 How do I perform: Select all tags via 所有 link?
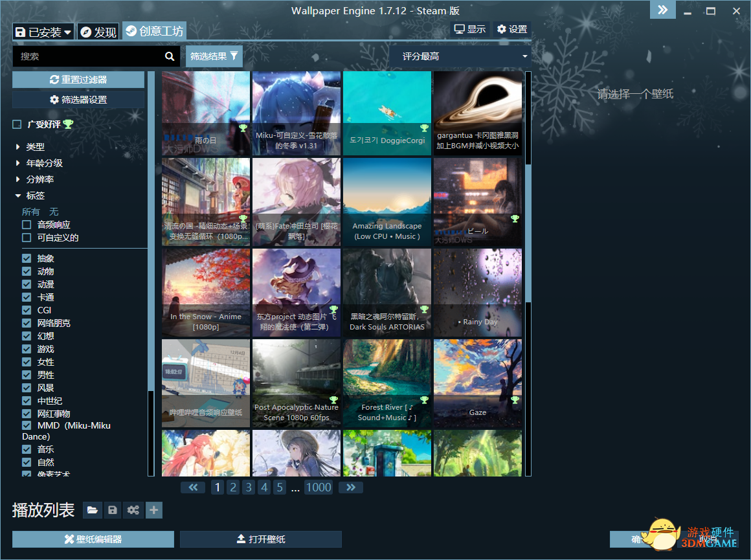[30, 212]
